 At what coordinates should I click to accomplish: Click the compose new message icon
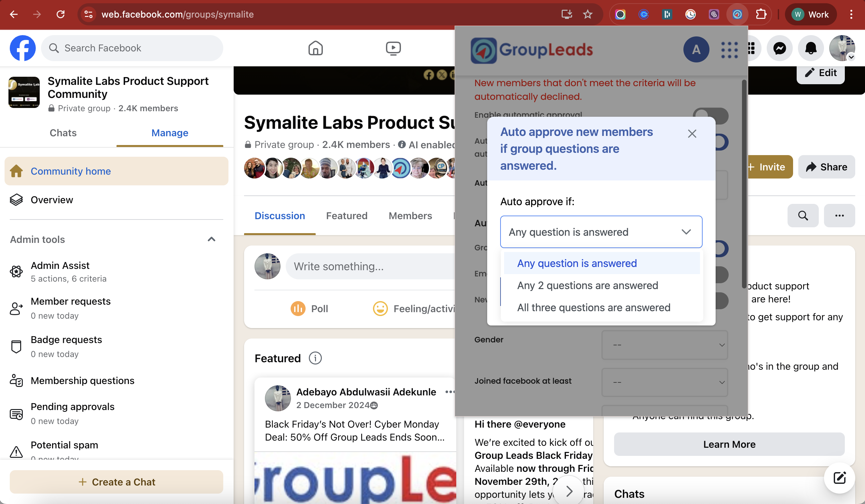coord(839,478)
